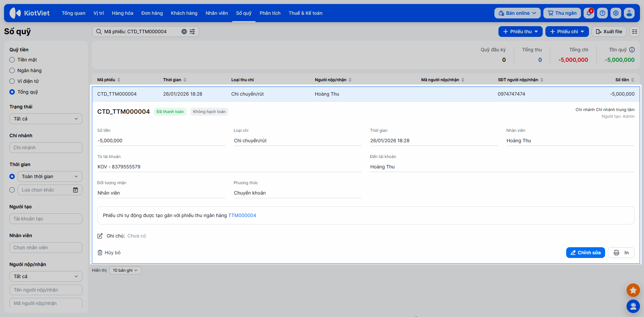Open search filter options icon
Image resolution: width=644 pixels, height=317 pixels.
192,32
